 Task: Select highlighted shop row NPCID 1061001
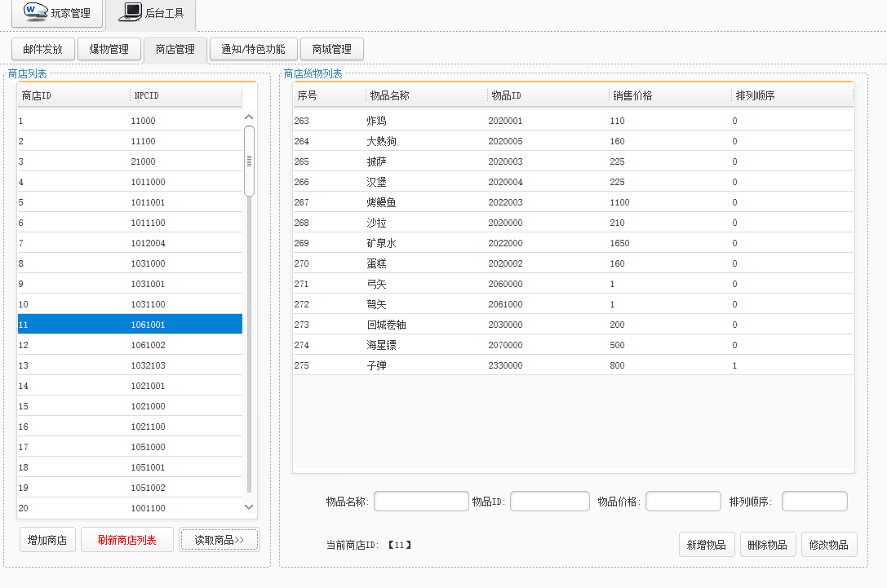coord(130,325)
